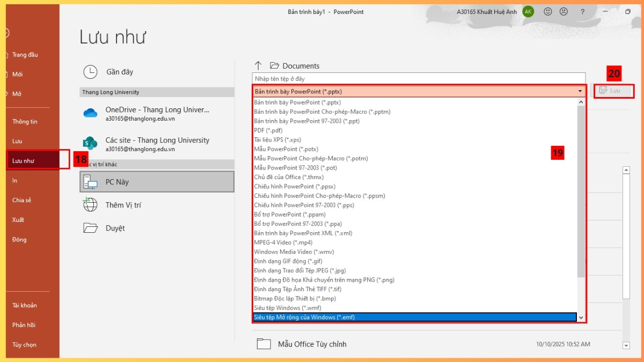
Task: Choose Bitmap Độc lập Thiết bị (*.bmp)
Action: [414, 298]
